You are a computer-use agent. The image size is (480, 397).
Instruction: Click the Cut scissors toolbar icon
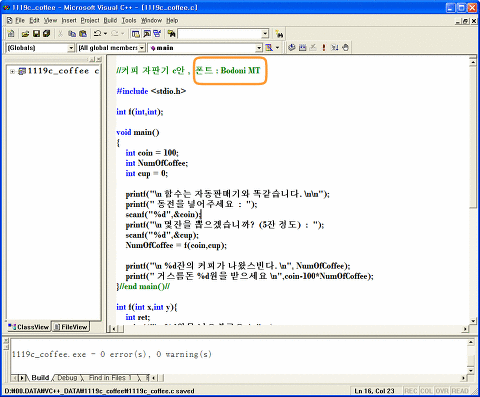coord(60,34)
